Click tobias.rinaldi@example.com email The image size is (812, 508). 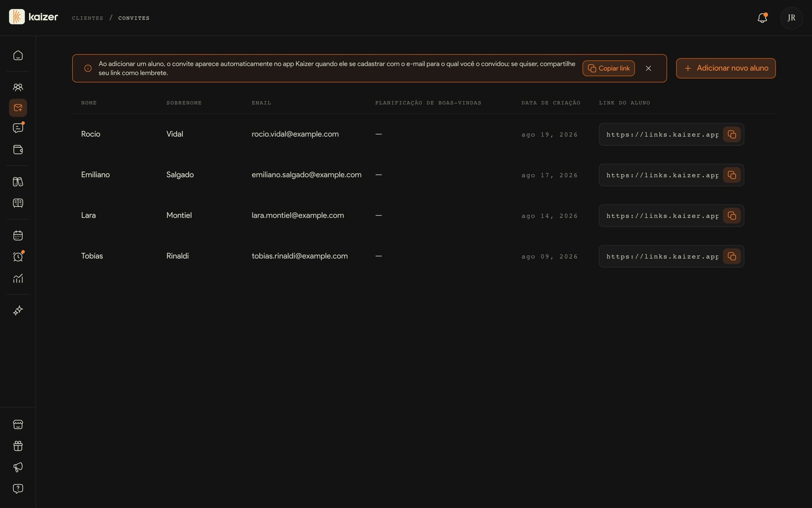tap(300, 256)
